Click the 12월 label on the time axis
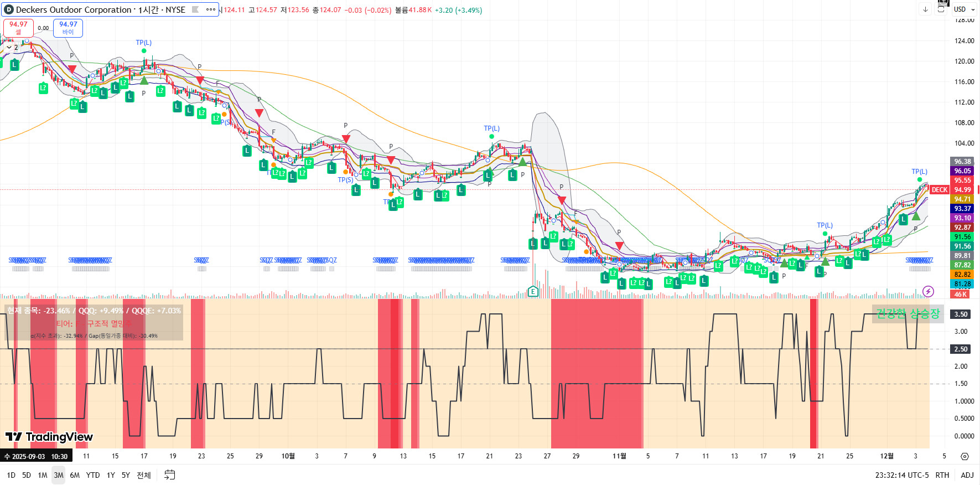Screen dimensions: 980x485 click(x=886, y=456)
